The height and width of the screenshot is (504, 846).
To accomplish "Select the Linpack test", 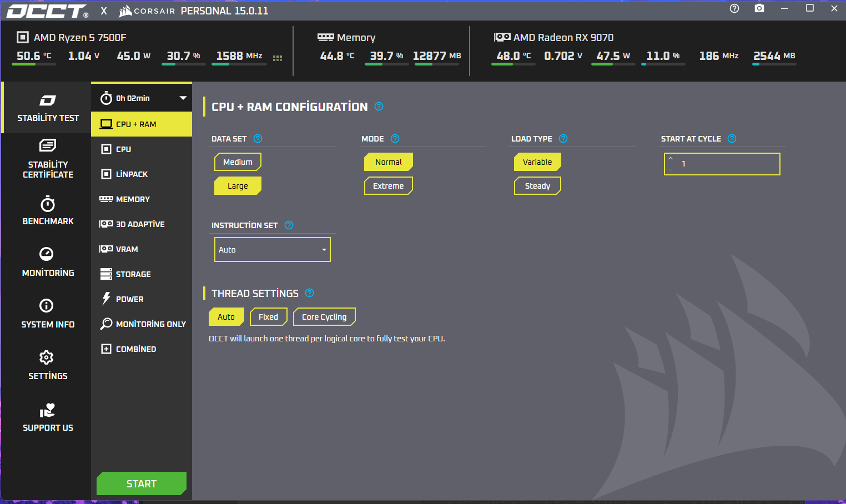I will [142, 174].
